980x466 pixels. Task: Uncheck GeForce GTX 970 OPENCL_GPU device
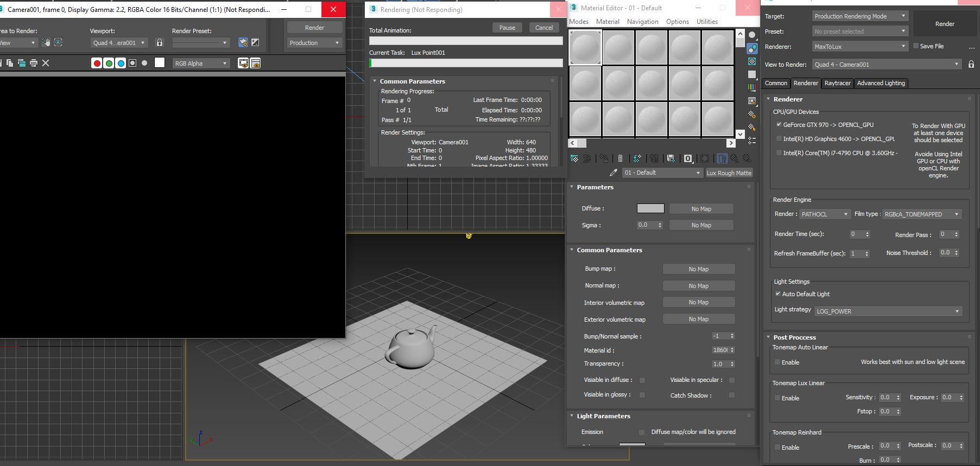point(779,125)
